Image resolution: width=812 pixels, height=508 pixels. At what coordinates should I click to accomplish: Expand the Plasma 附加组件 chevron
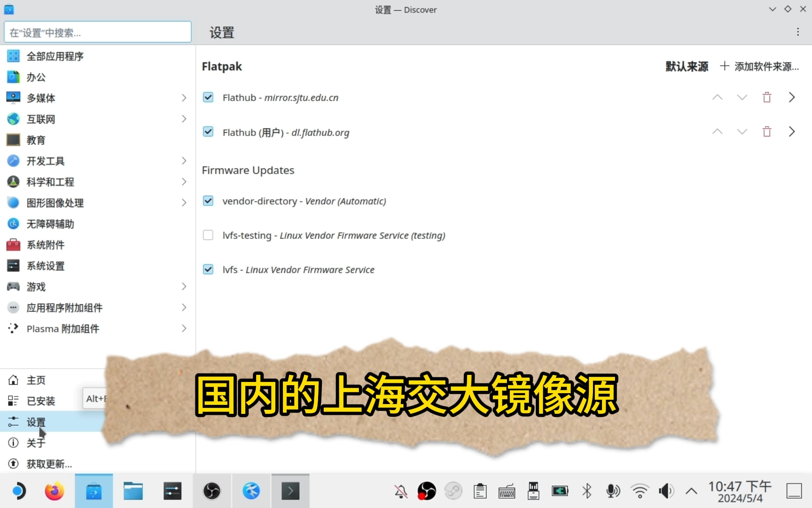tap(184, 328)
